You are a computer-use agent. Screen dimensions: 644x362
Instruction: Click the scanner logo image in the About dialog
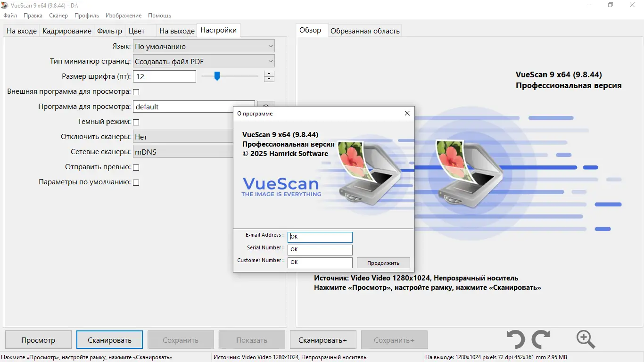click(369, 173)
